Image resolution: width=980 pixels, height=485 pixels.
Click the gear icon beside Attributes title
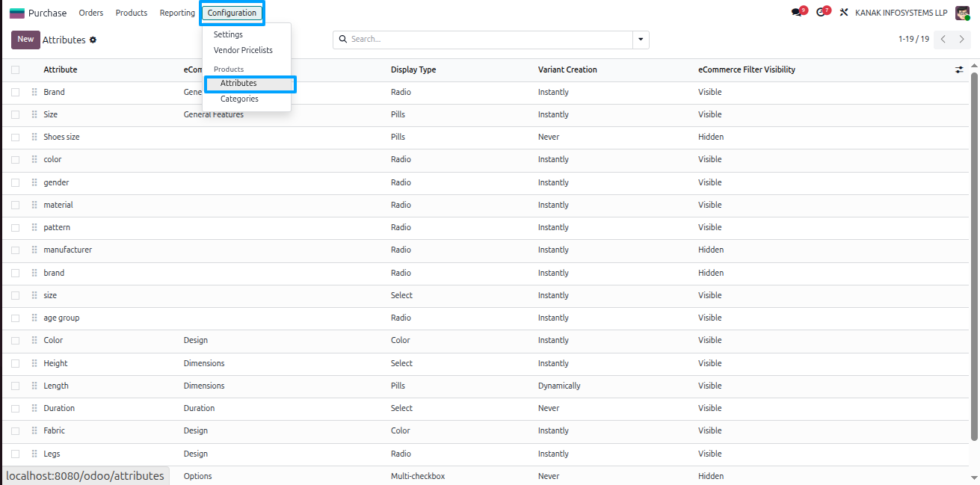coord(93,40)
